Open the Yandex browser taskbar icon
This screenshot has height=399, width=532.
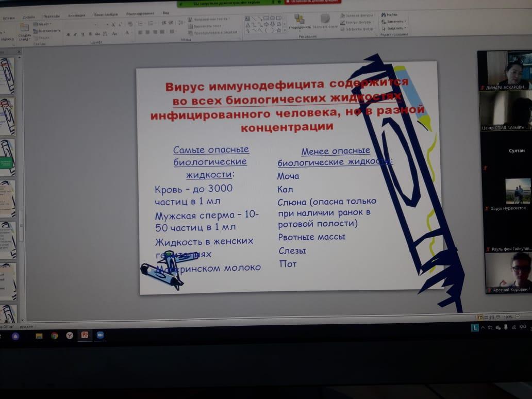pyautogui.click(x=70, y=336)
